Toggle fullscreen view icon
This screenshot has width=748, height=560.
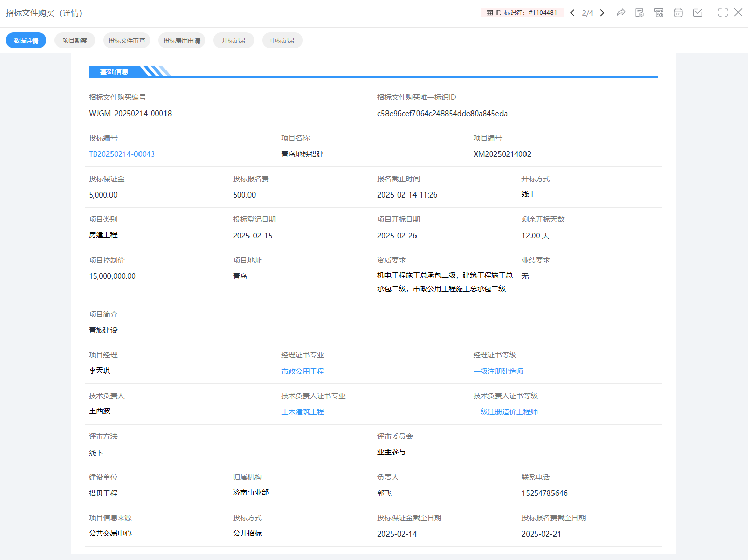tap(723, 13)
